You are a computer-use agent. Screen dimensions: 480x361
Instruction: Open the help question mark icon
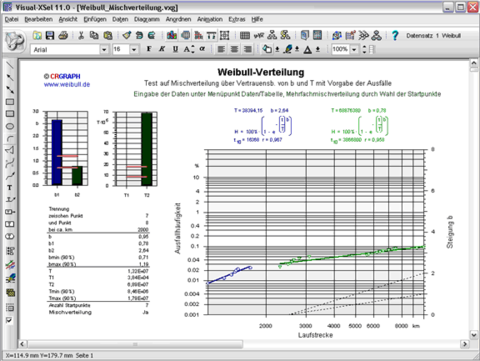[x=395, y=35]
